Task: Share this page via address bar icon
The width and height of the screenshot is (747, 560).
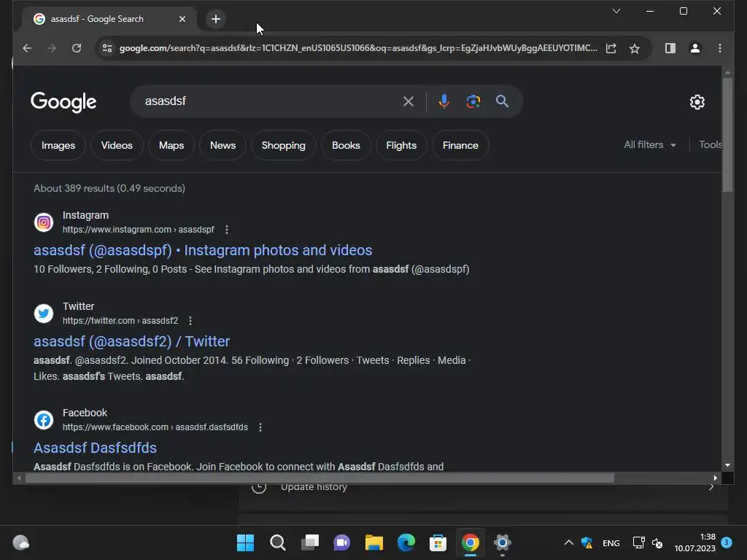Action: click(611, 48)
